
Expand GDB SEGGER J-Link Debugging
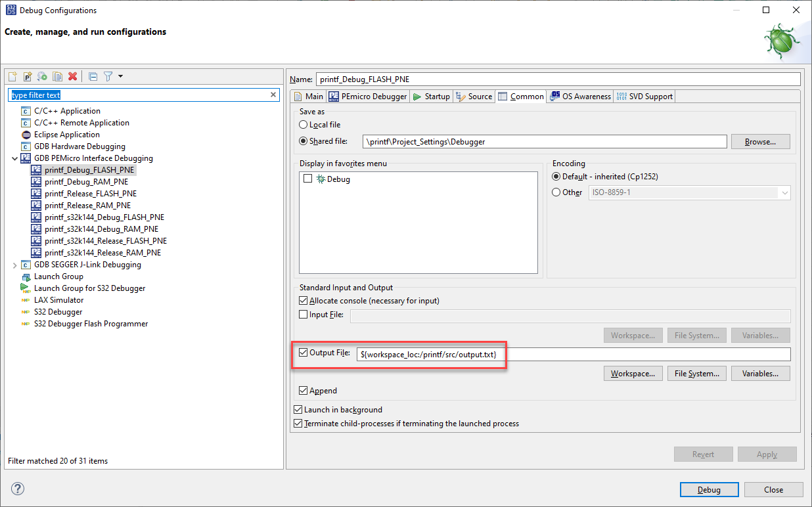14,264
